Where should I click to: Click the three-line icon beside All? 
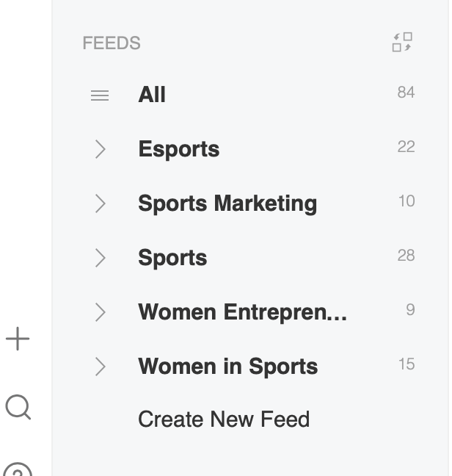click(100, 95)
